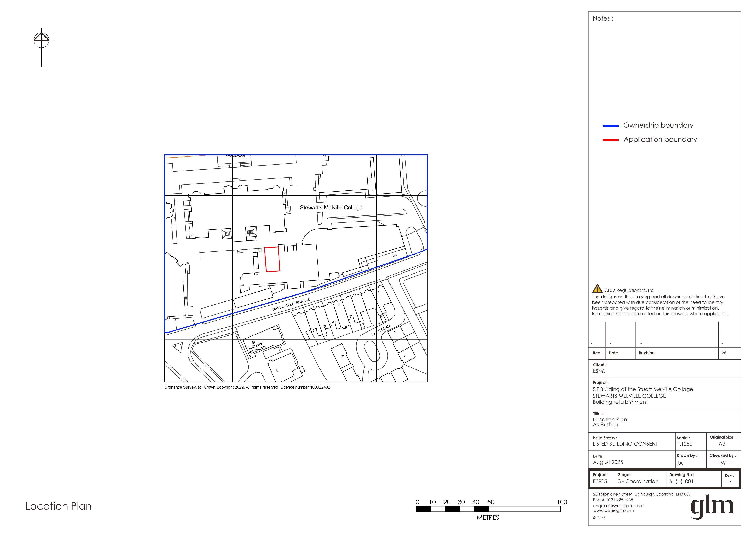This screenshot has height=535, width=756.
Task: Click the 'METRES' scale label
Action: click(488, 518)
